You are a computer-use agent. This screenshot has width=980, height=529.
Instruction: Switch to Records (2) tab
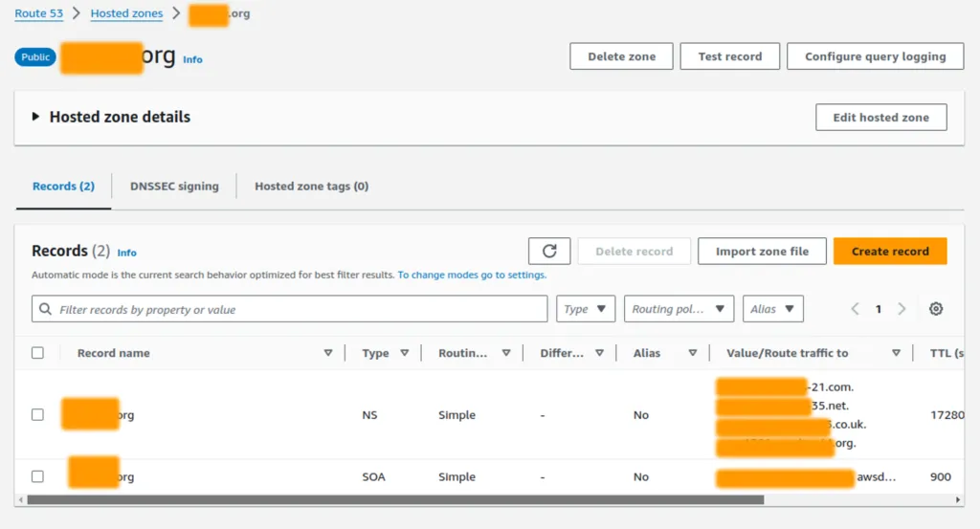pos(63,187)
